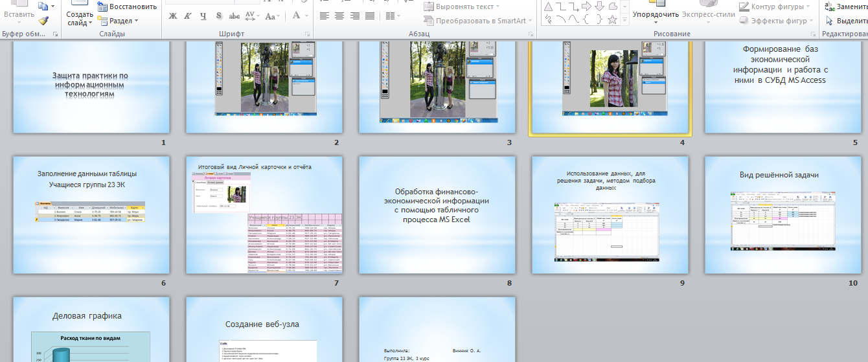Toggle text shadow S formatting
The image size is (868, 362).
coord(219,16)
